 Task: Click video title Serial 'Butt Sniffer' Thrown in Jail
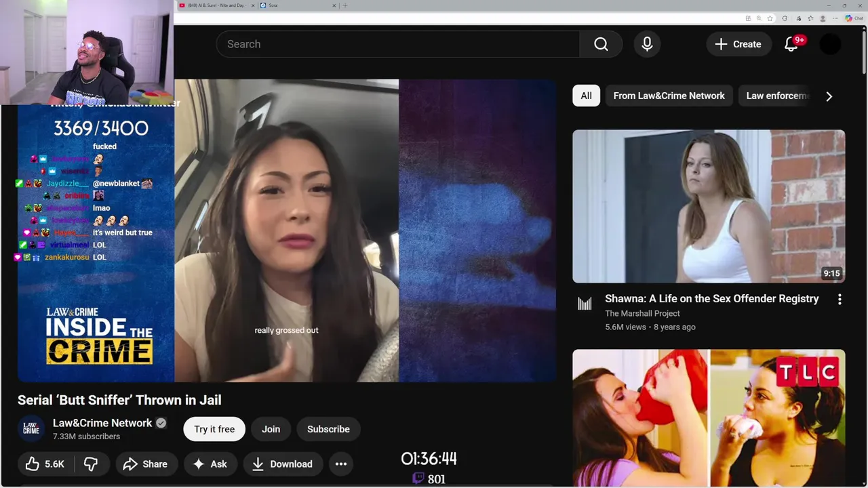(119, 400)
